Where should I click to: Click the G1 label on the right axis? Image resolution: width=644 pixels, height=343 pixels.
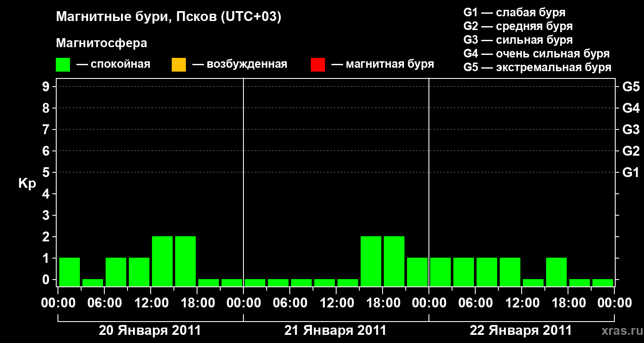pos(631,173)
